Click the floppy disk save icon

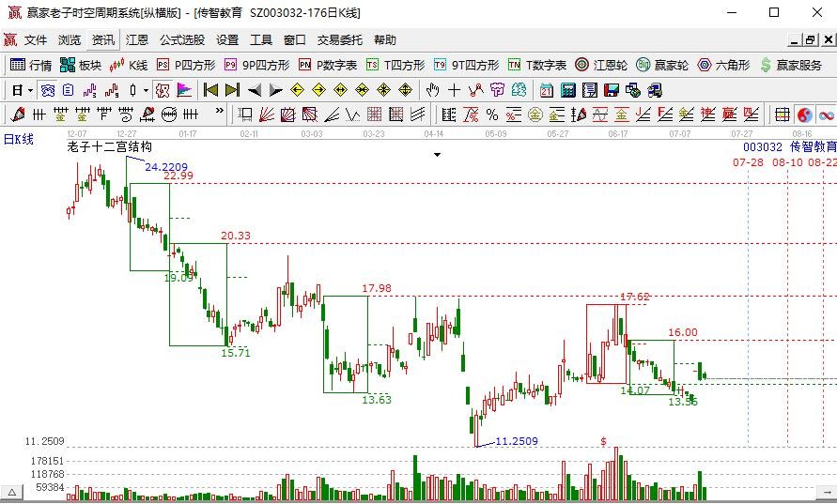pyautogui.click(x=612, y=90)
